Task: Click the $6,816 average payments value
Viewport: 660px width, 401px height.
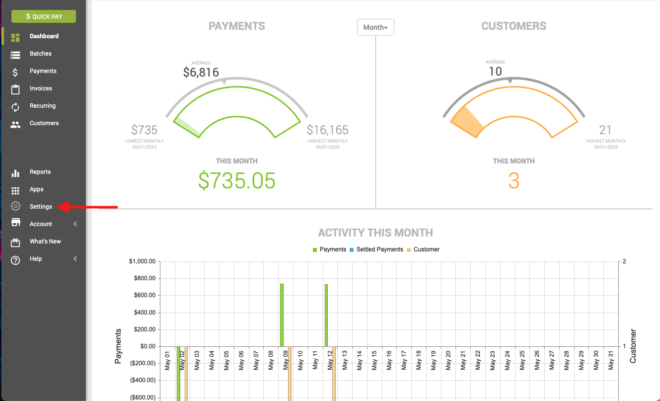Action: [201, 72]
